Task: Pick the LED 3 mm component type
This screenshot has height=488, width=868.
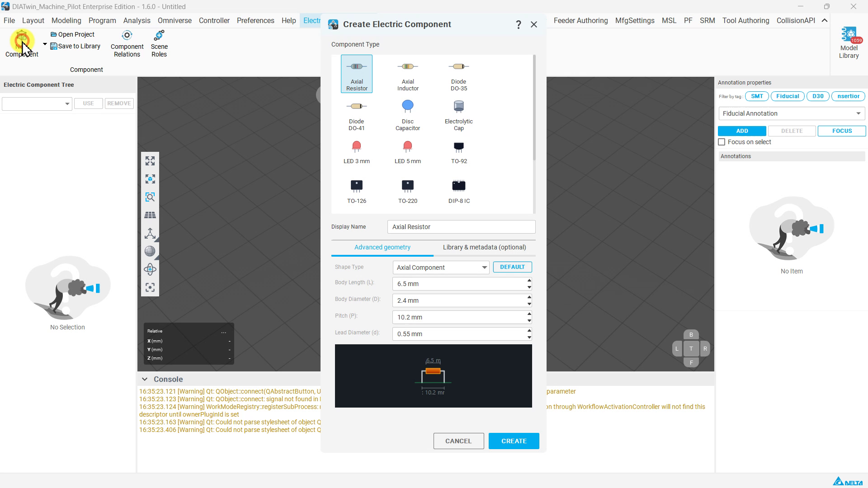Action: tap(357, 152)
